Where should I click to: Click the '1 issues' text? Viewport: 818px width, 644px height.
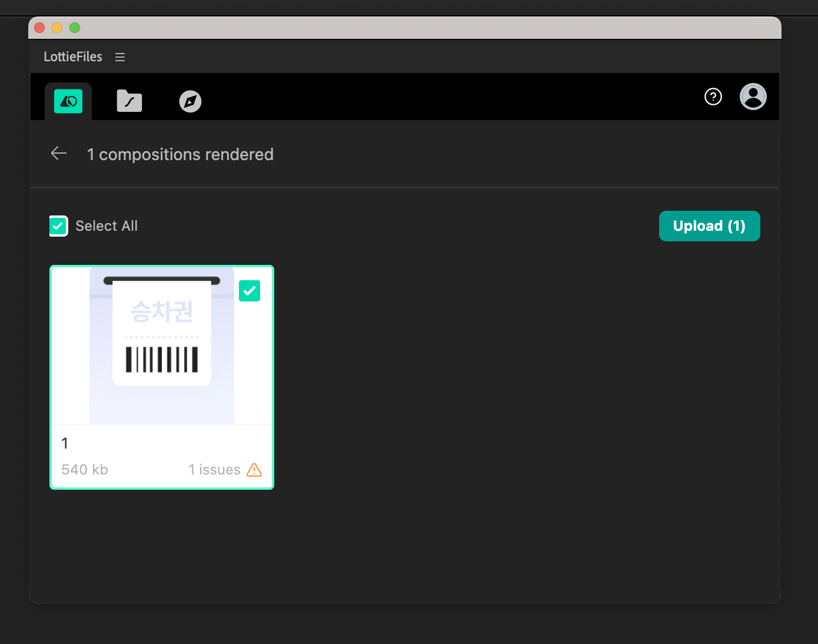click(x=214, y=470)
